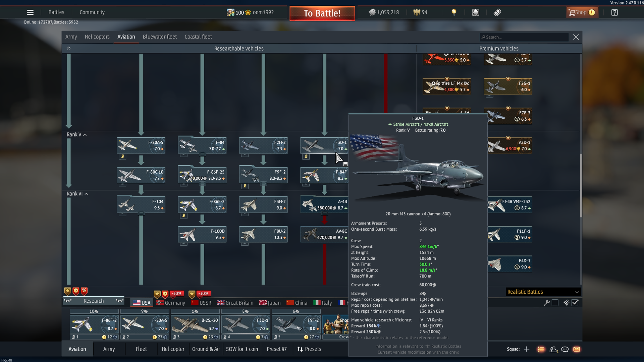Select the F2H-2 aircraft card

coord(263,145)
